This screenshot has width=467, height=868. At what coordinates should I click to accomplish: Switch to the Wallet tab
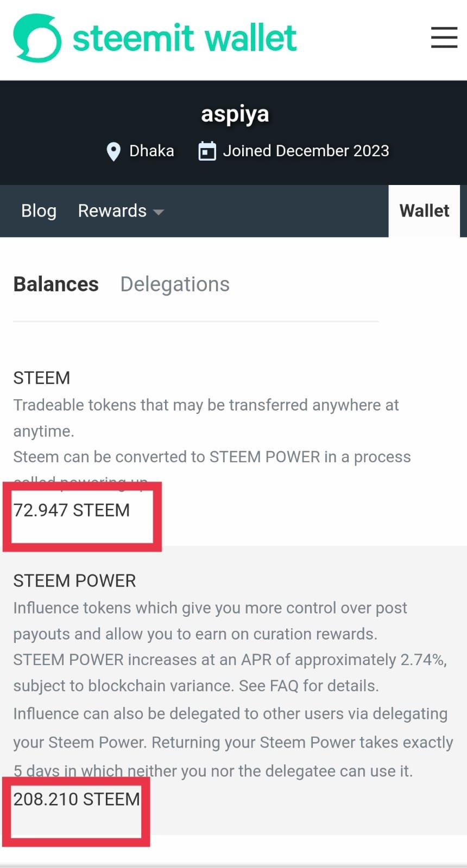point(424,210)
